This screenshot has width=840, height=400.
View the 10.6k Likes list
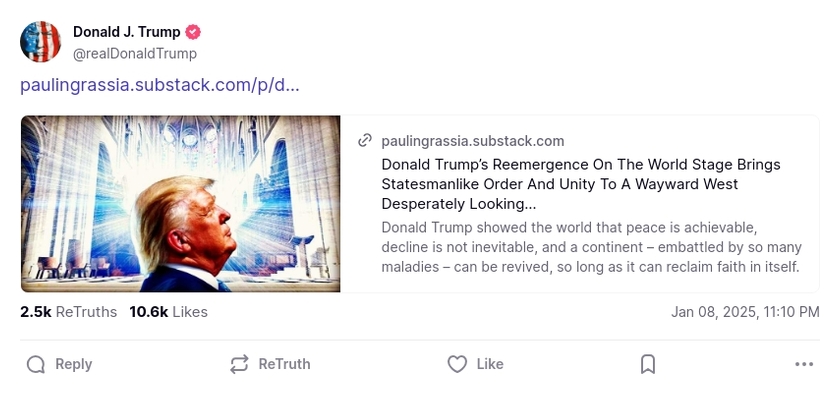168,312
